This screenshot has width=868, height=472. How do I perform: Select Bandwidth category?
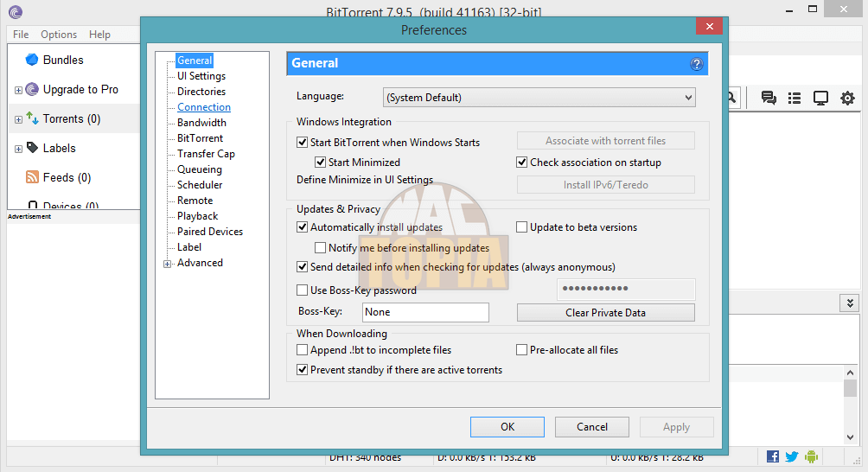(x=201, y=122)
